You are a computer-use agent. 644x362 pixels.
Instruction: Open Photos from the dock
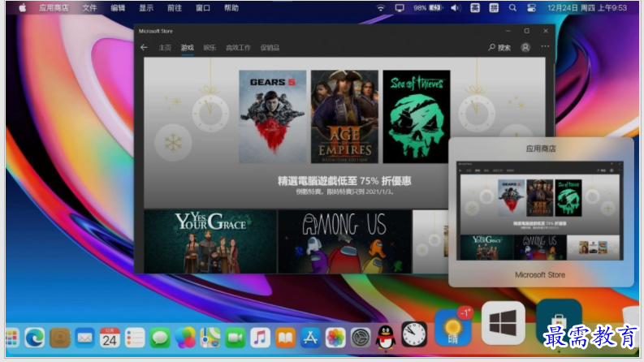[335, 338]
